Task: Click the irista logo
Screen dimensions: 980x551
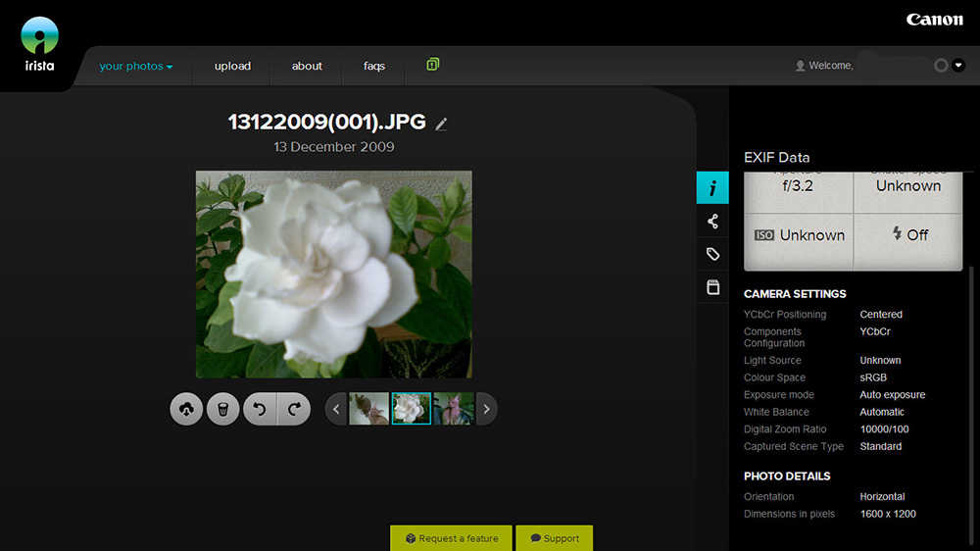Action: coord(39,44)
